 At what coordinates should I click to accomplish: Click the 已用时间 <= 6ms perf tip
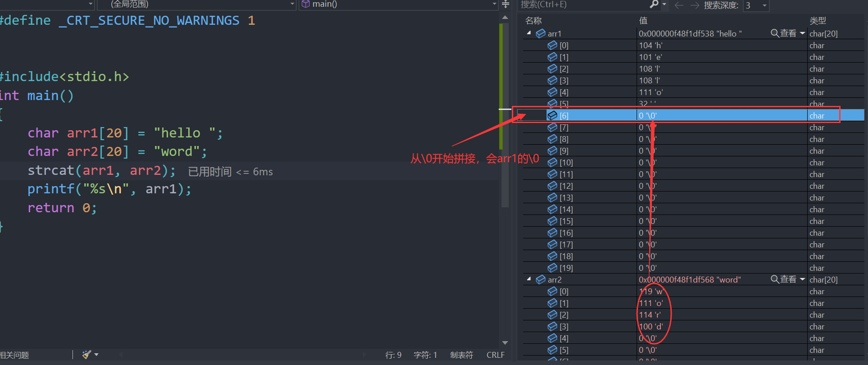[230, 172]
